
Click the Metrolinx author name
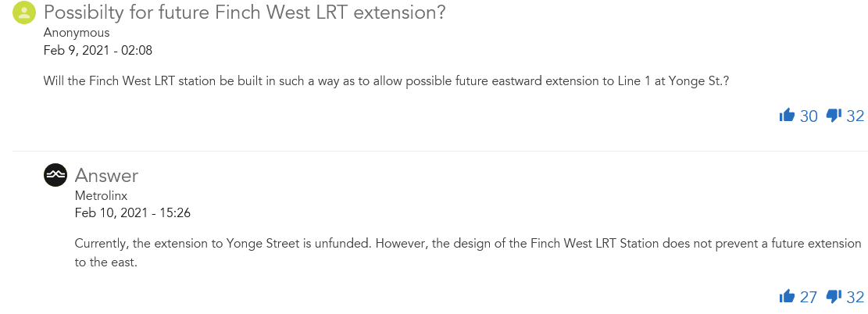[102, 195]
